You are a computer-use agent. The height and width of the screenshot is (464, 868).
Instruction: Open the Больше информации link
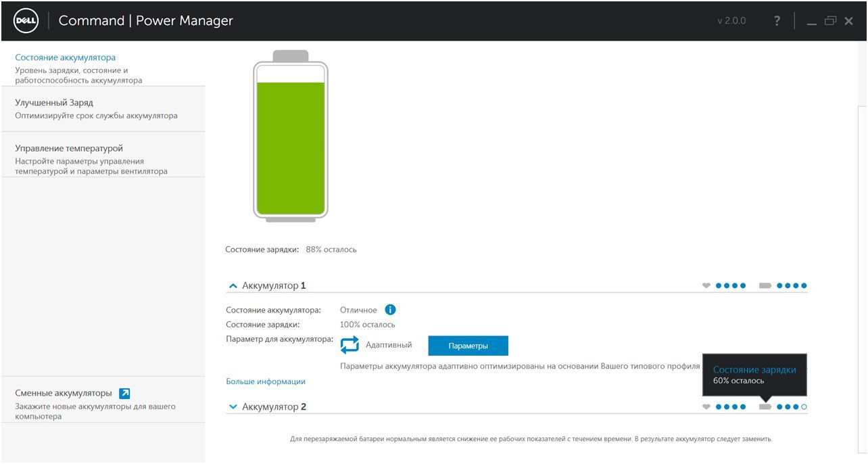click(x=264, y=381)
